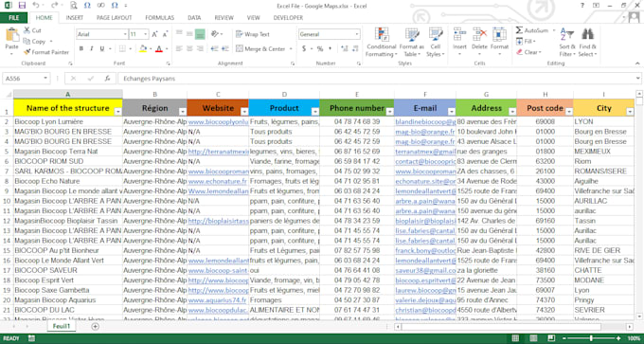Switch to the PAGE LAYOUT tab
644x344 pixels.
[115, 18]
